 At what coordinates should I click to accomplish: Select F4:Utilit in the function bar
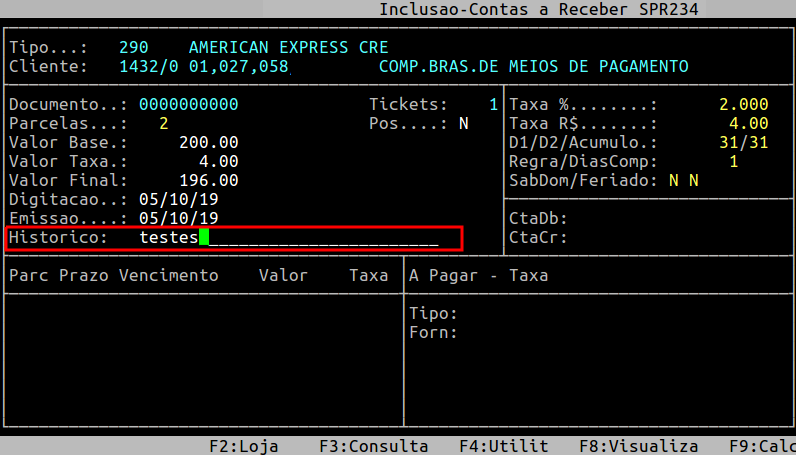click(503, 446)
